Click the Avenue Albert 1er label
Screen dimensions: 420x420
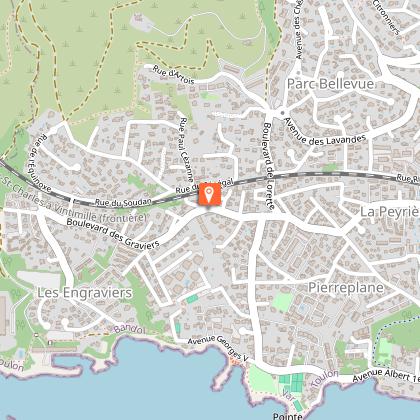click(386, 376)
